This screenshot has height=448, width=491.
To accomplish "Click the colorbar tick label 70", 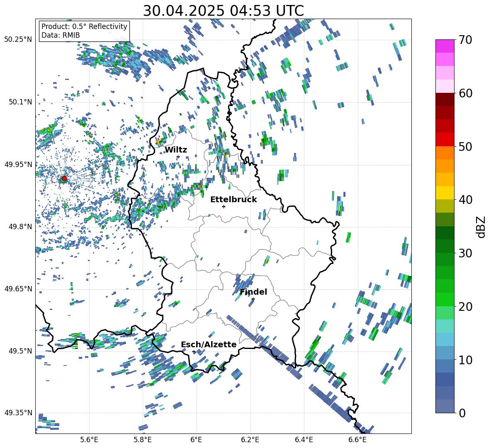I will tap(465, 40).
